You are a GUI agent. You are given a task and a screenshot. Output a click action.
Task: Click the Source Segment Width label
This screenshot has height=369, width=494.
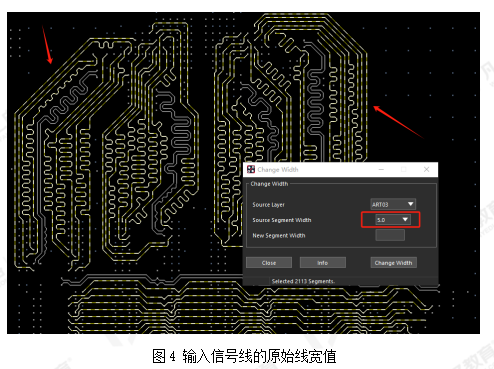(282, 220)
